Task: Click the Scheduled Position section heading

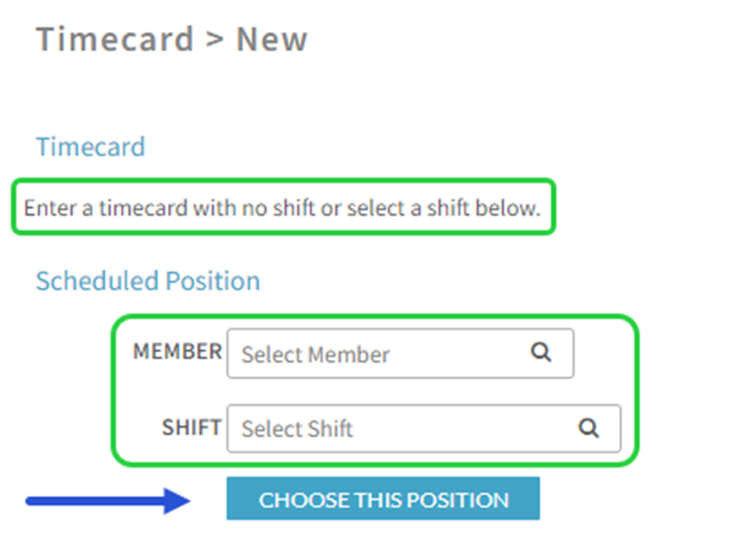Action: [x=148, y=281]
